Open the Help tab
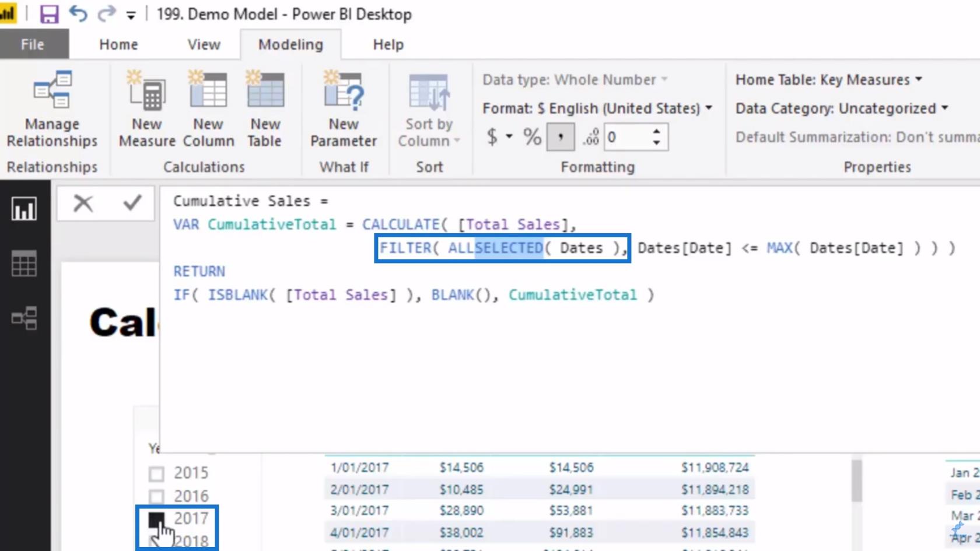 pyautogui.click(x=388, y=44)
